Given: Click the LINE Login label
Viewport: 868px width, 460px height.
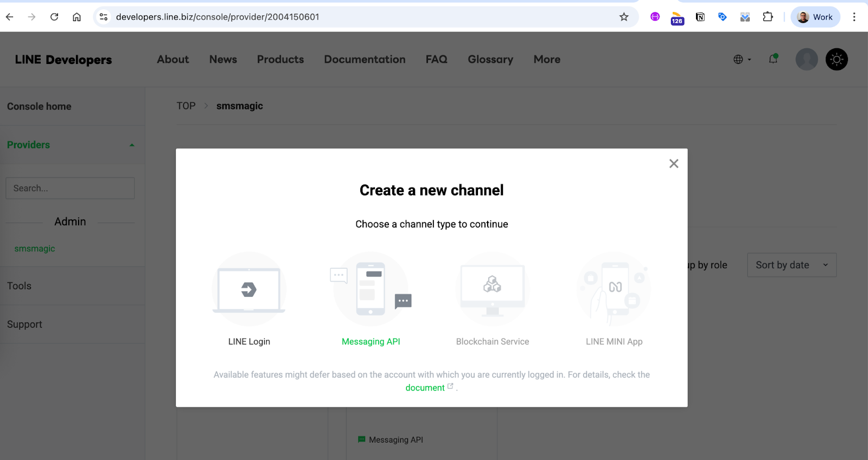Looking at the screenshot, I should 249,342.
